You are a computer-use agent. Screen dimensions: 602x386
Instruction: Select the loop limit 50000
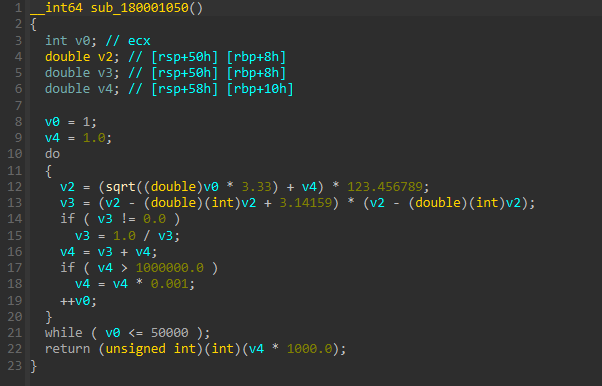point(169,333)
